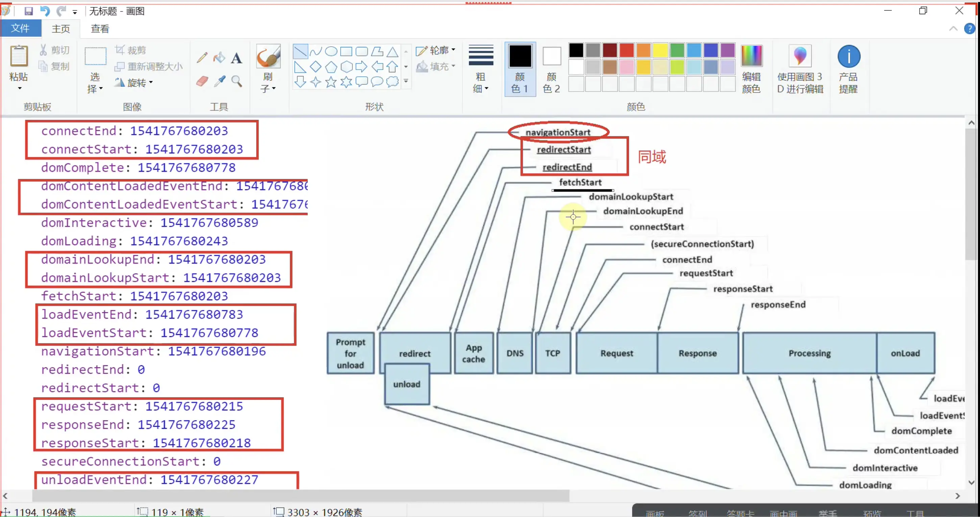Switch to the View ribbon tab

[100, 28]
